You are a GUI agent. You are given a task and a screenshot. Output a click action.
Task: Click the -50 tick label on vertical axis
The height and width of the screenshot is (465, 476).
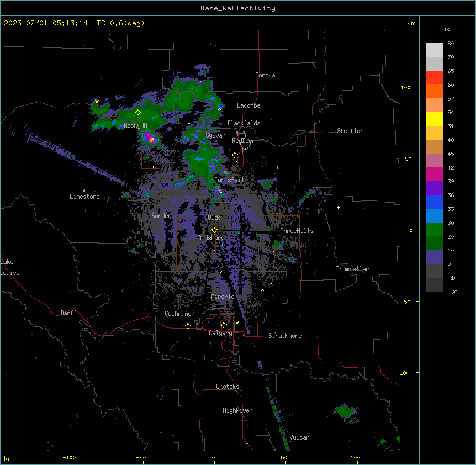(405, 302)
